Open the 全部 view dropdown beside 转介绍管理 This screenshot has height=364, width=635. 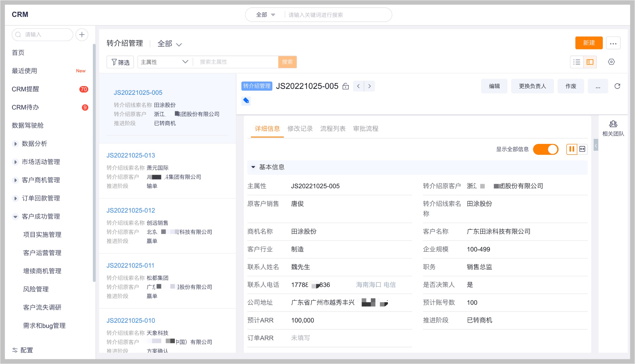tap(169, 44)
